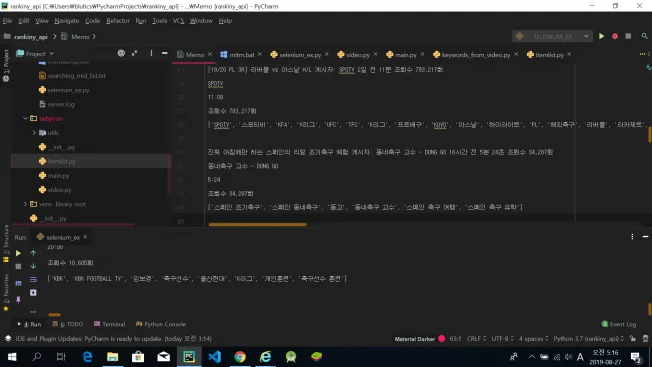Open the Windows Start menu
Image resolution: width=652 pixels, height=367 pixels.
(x=12, y=357)
